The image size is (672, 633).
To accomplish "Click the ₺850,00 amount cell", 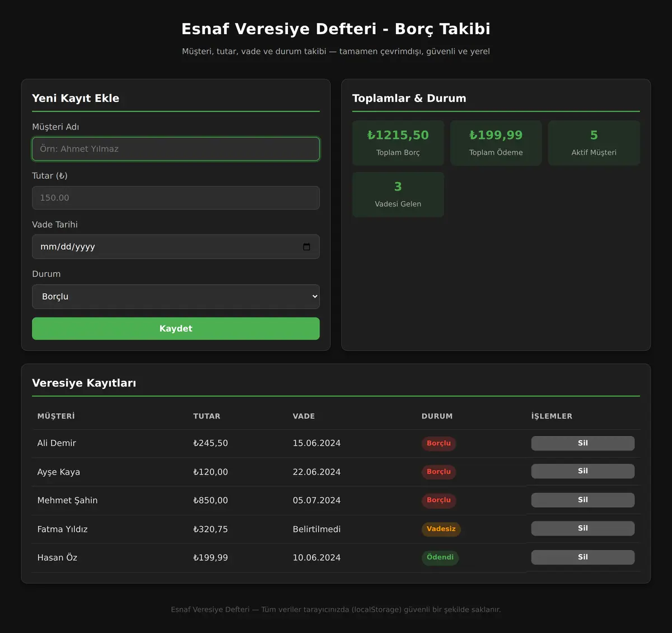I will [x=211, y=500].
